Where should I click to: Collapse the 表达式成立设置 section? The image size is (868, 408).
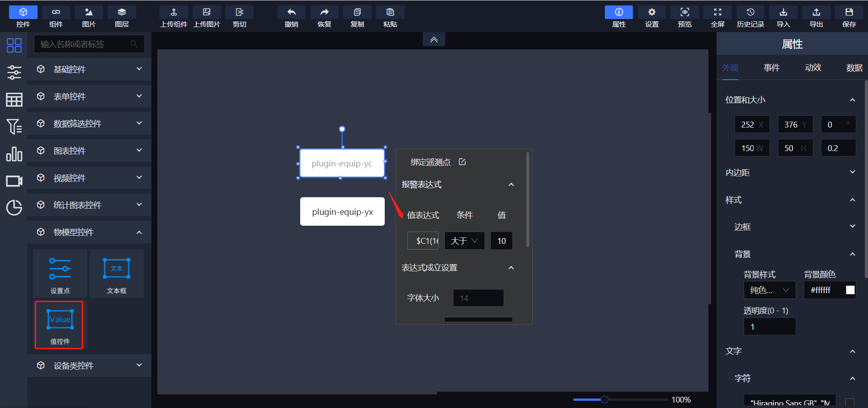point(511,268)
